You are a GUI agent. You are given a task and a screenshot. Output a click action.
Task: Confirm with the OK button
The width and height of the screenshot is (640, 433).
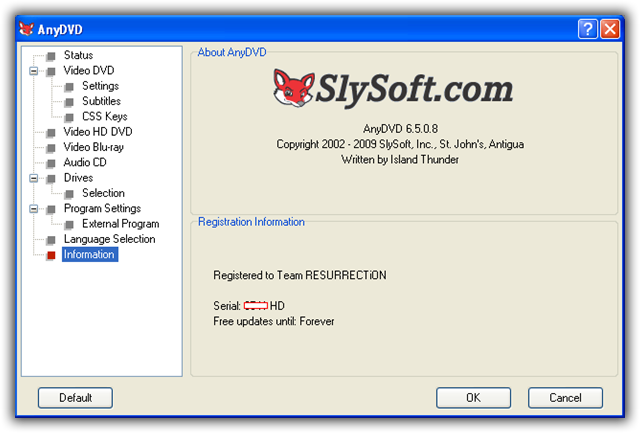pyautogui.click(x=473, y=398)
